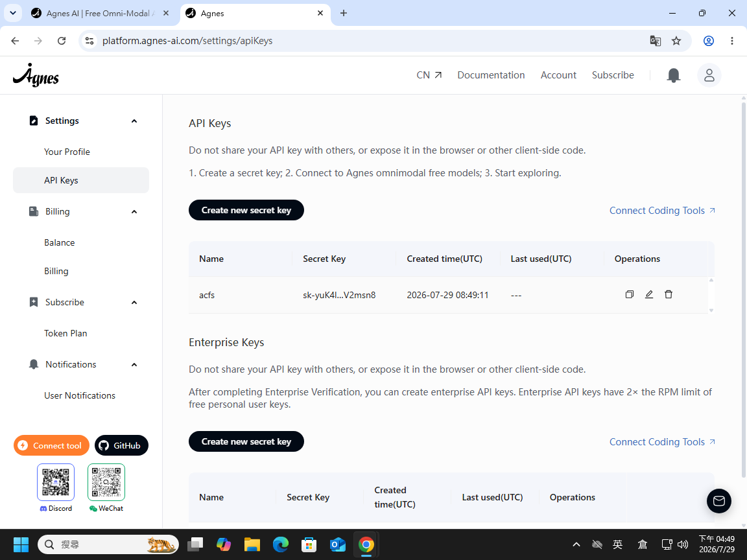Open Copilot from the taskbar

click(x=224, y=544)
